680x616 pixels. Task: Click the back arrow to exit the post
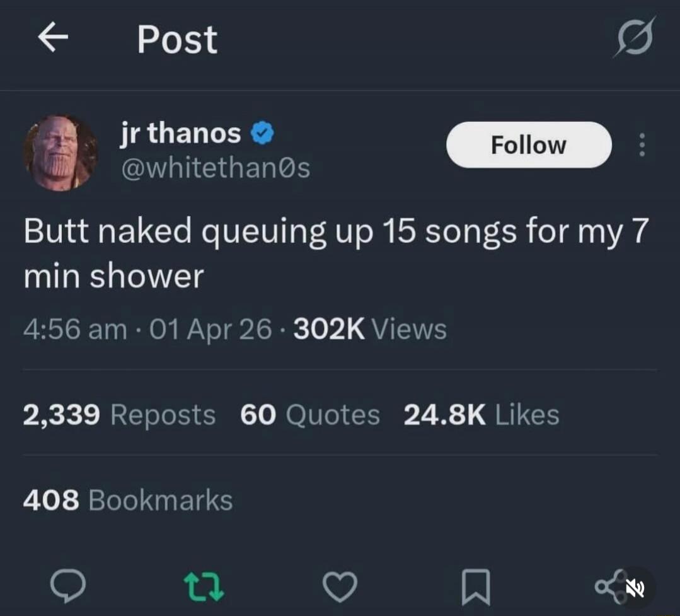[54, 38]
